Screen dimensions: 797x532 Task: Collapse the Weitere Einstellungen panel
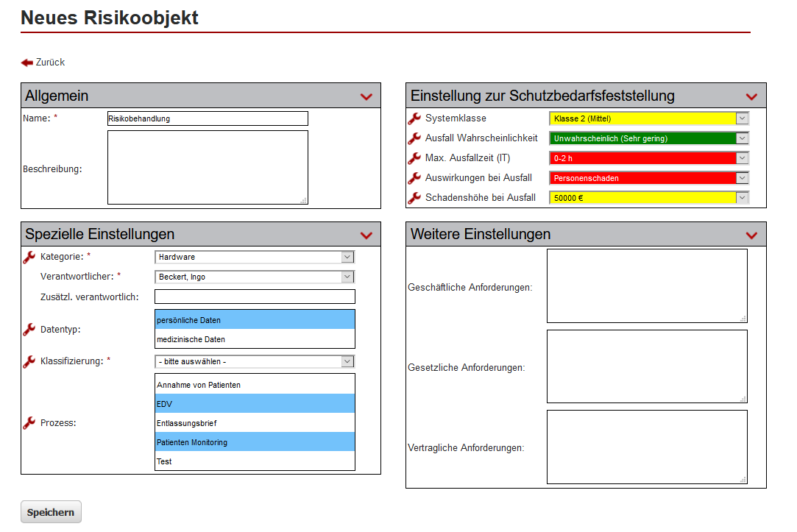click(751, 234)
